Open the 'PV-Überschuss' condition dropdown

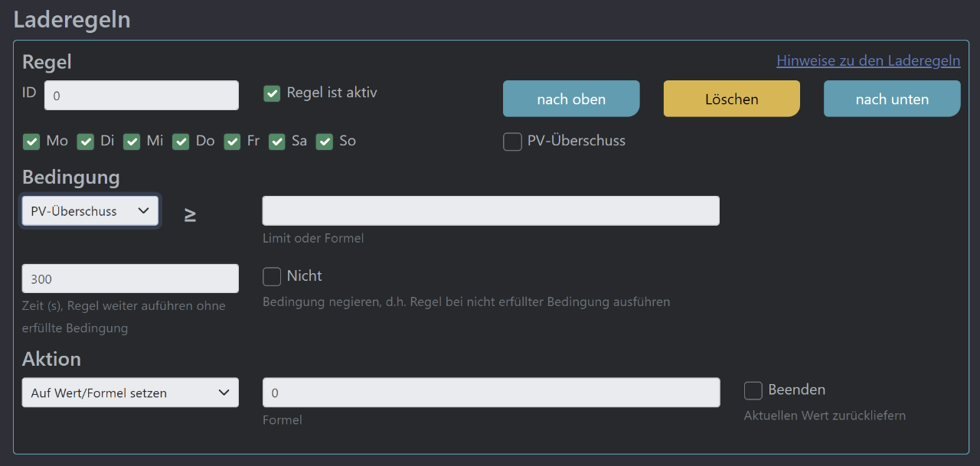pyautogui.click(x=90, y=210)
